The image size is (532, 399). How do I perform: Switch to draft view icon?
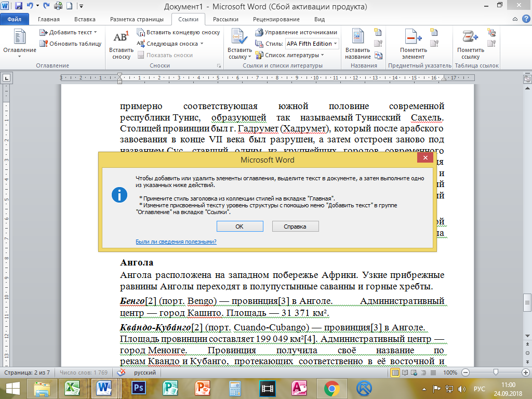tap(433, 373)
